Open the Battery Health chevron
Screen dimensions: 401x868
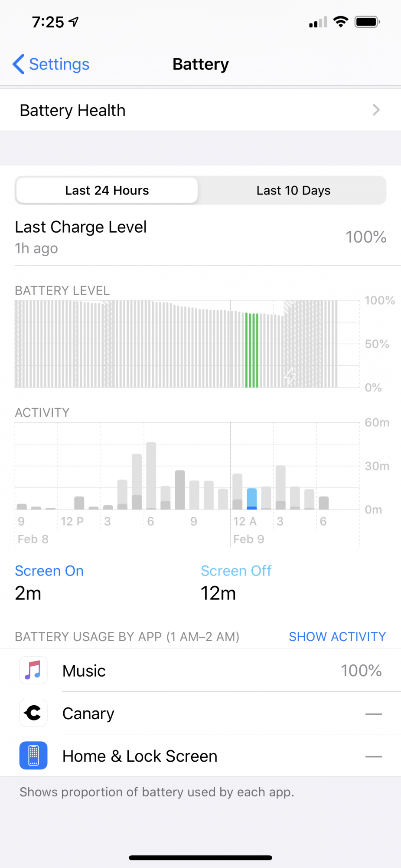coord(376,110)
